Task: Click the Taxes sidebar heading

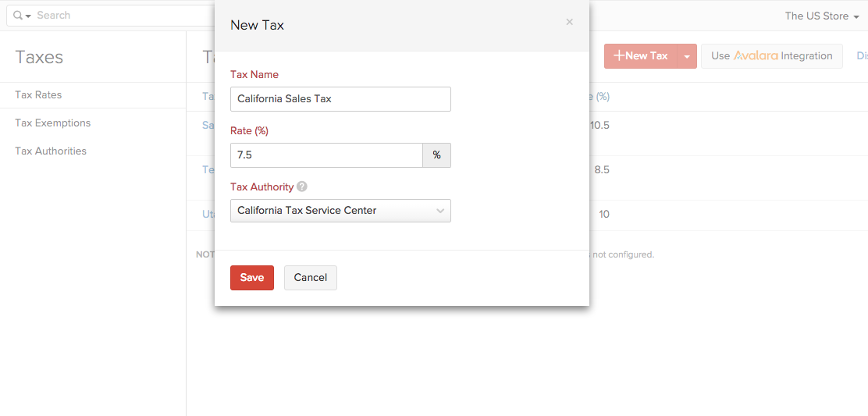Action: click(x=39, y=57)
